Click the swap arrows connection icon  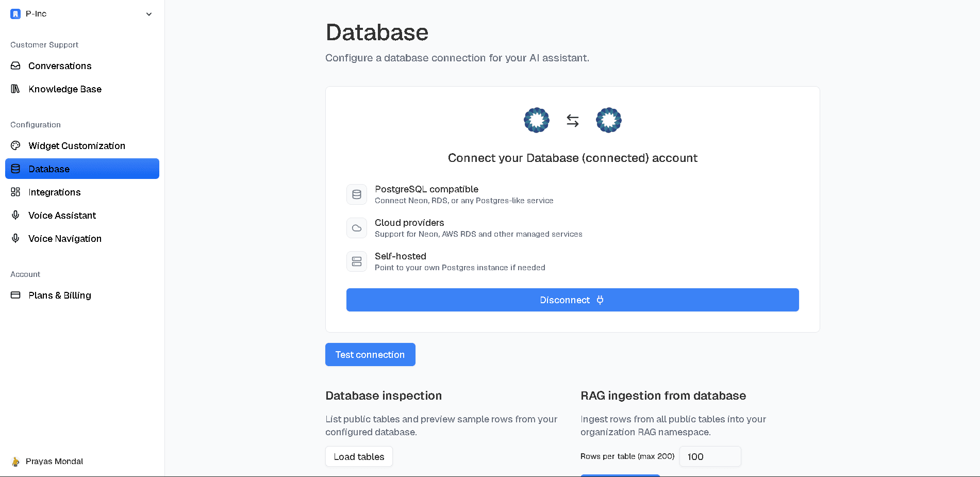pos(573,121)
